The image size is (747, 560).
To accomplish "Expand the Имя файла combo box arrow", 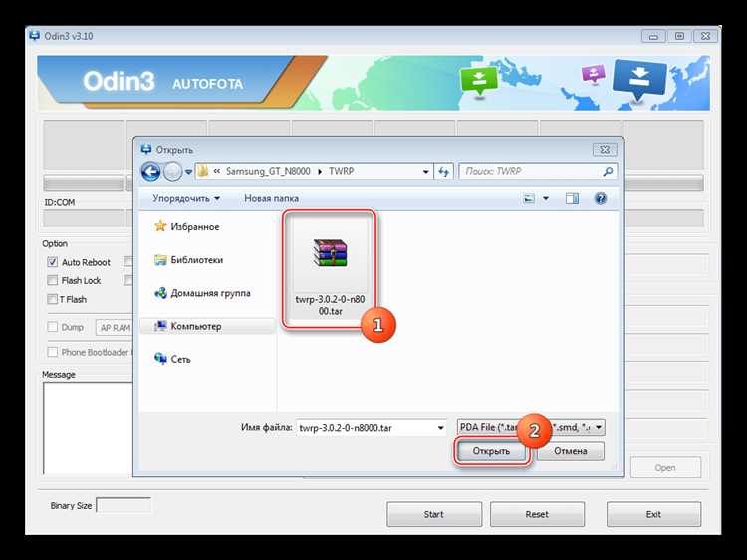I will tap(440, 428).
